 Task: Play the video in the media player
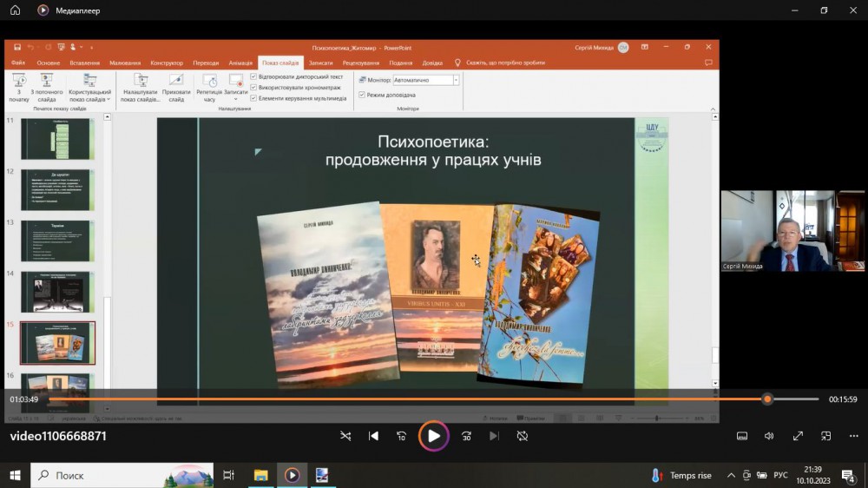click(x=433, y=436)
